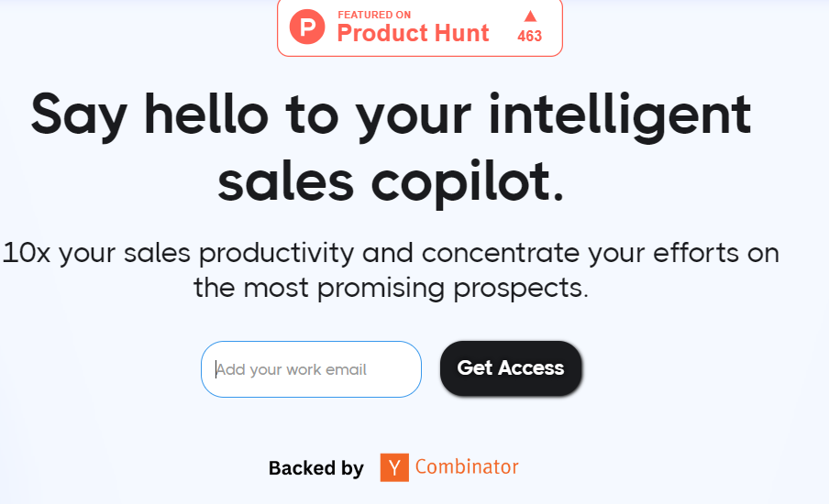Viewport: 829px width, 504px height.
Task: Click the red upvote triangle icon
Action: pyautogui.click(x=530, y=16)
